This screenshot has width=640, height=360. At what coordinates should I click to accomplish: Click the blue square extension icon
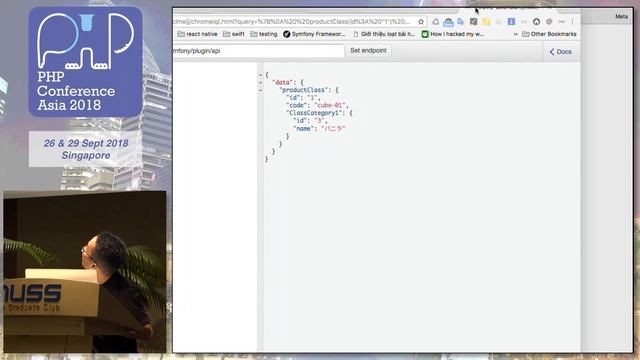tap(511, 22)
